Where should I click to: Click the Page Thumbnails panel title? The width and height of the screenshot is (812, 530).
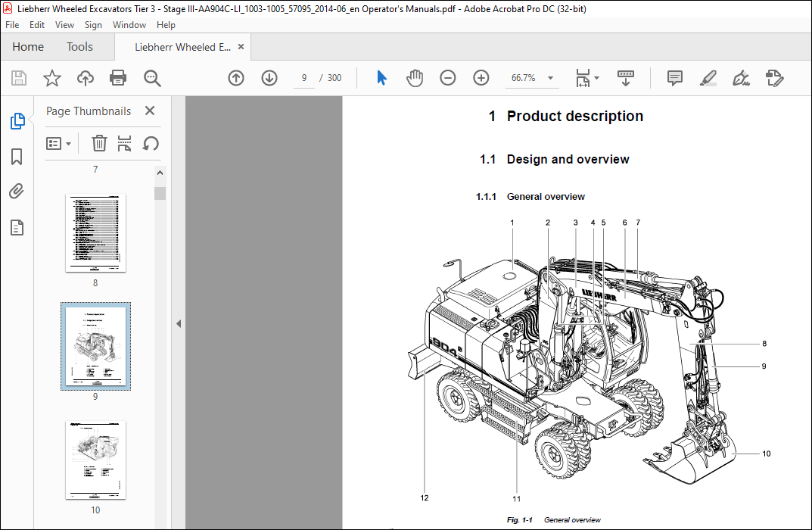[x=89, y=111]
